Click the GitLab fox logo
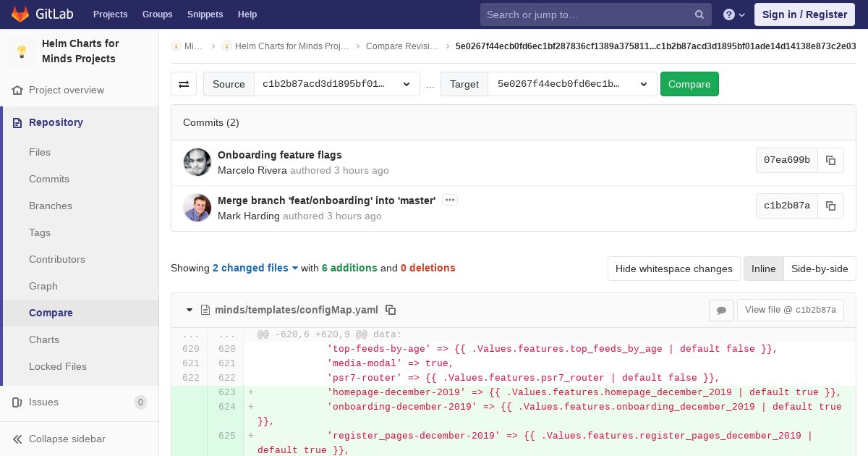The width and height of the screenshot is (868, 456). tap(21, 14)
